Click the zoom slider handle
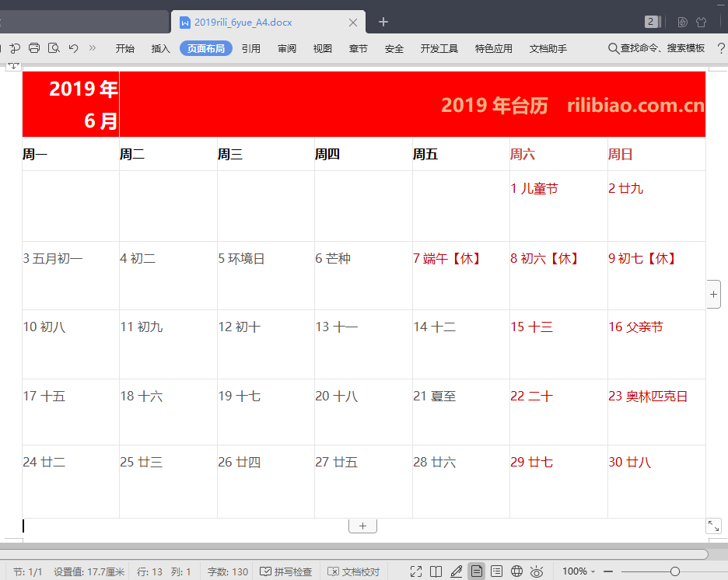728x580 pixels. [675, 571]
